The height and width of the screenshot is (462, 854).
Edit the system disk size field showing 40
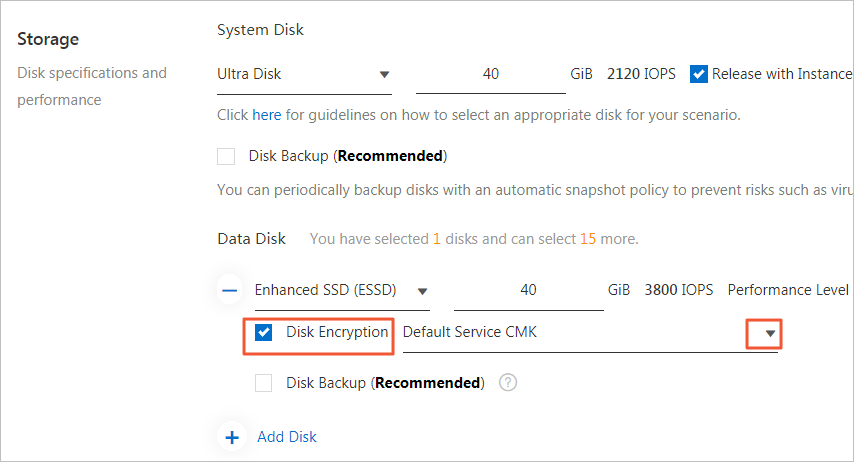click(491, 75)
